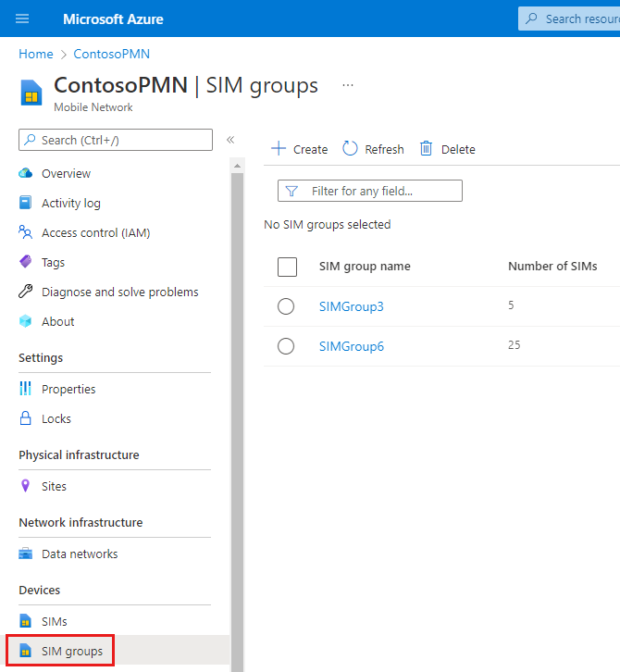Open Data networks menu item
Image resolution: width=620 pixels, height=672 pixels.
[80, 554]
